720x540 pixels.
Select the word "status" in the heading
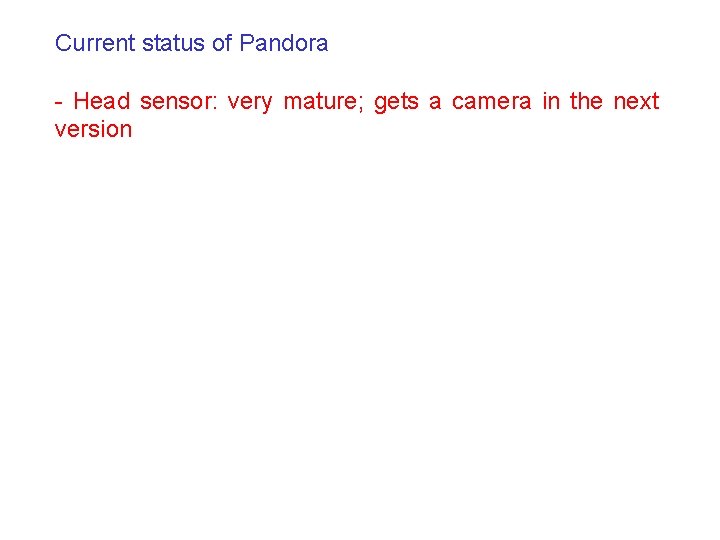point(174,44)
